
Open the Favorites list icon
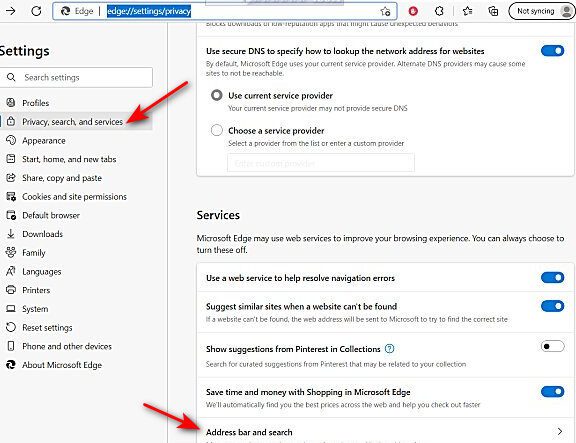click(x=468, y=11)
